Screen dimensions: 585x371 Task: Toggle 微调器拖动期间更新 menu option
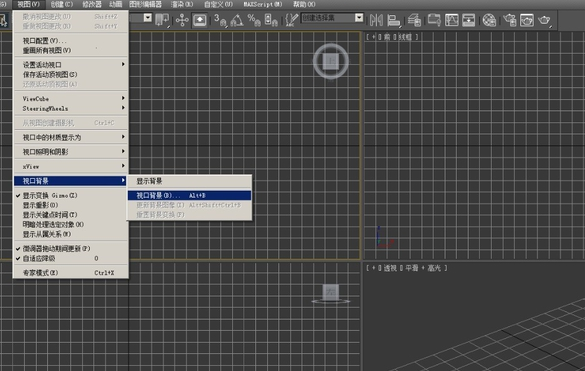coord(71,249)
